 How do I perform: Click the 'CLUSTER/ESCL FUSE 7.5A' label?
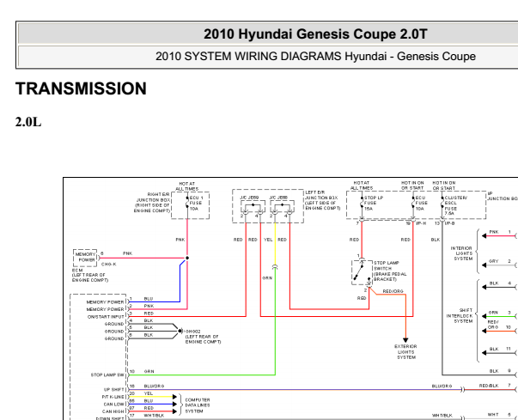pos(455,205)
